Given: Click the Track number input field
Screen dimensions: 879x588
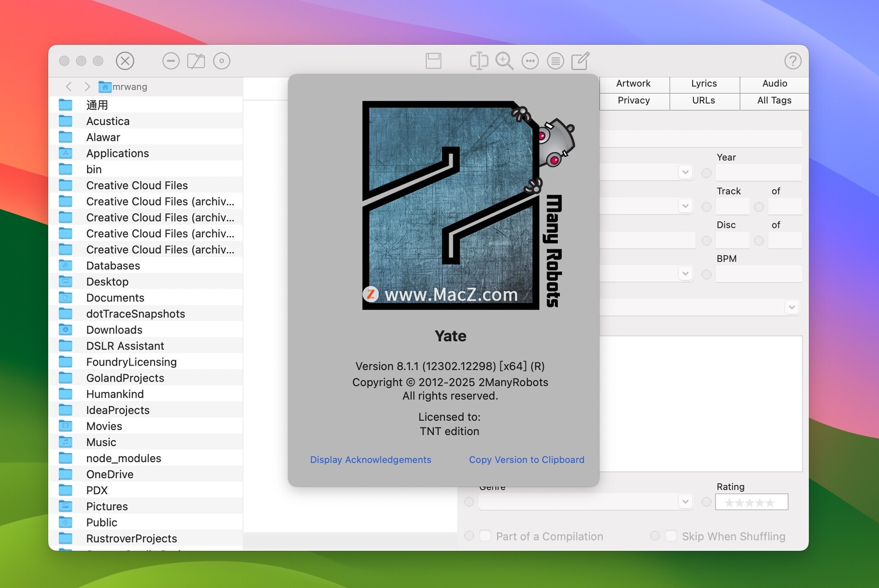Looking at the screenshot, I should (732, 206).
